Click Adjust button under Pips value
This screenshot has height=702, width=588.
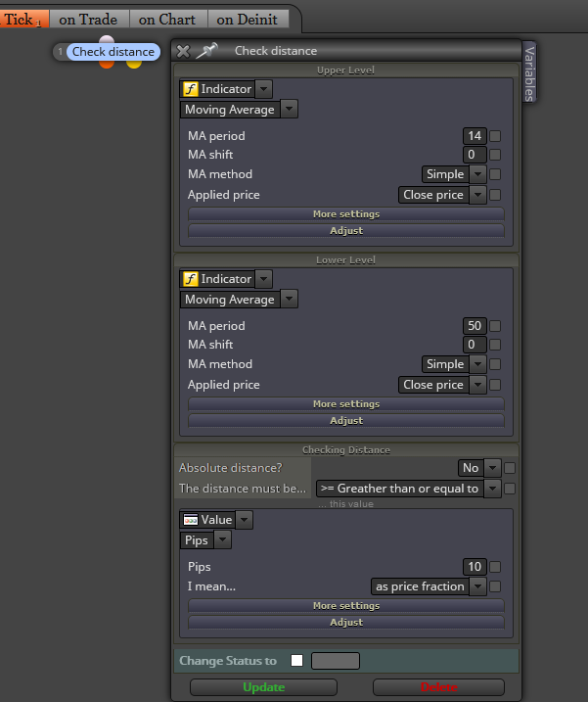coord(346,622)
